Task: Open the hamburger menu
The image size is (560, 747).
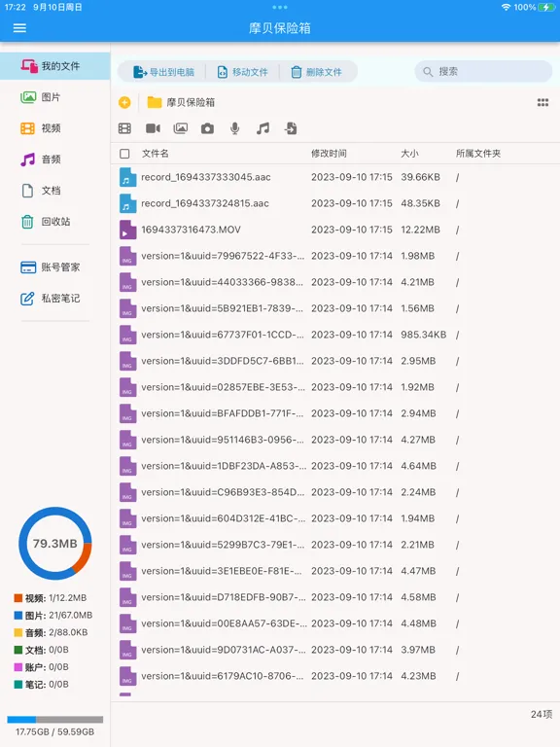Action: [19, 28]
